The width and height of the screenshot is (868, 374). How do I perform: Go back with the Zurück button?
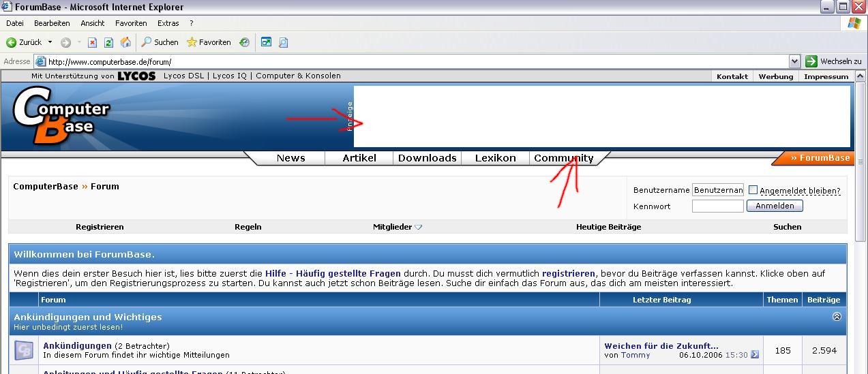[24, 42]
